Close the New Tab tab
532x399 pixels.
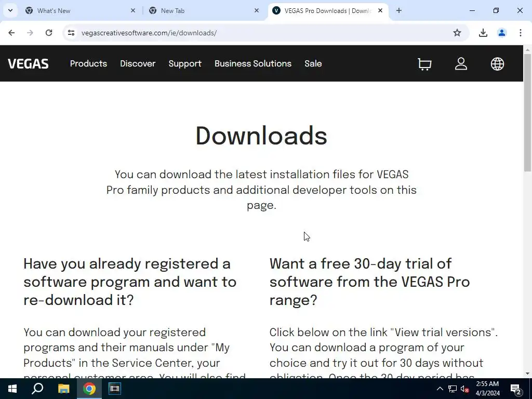tap(257, 10)
